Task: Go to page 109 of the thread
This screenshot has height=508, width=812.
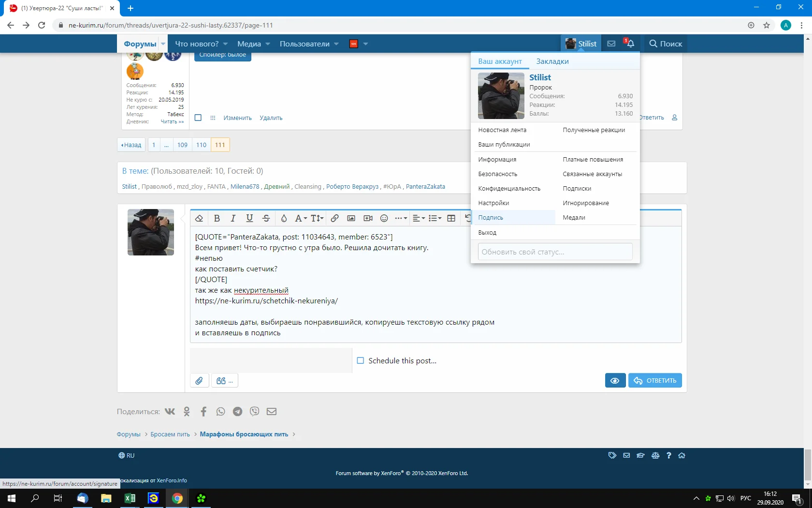Action: point(182,145)
